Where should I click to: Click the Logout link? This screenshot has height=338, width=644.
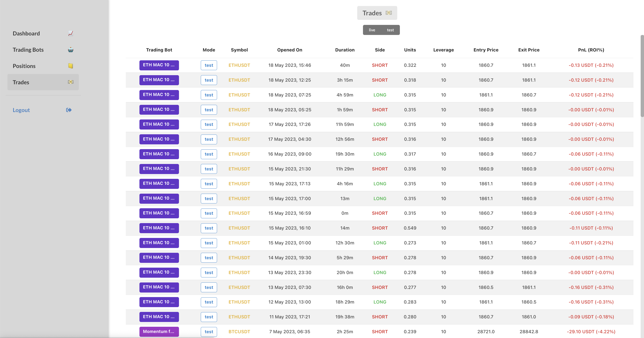[21, 110]
